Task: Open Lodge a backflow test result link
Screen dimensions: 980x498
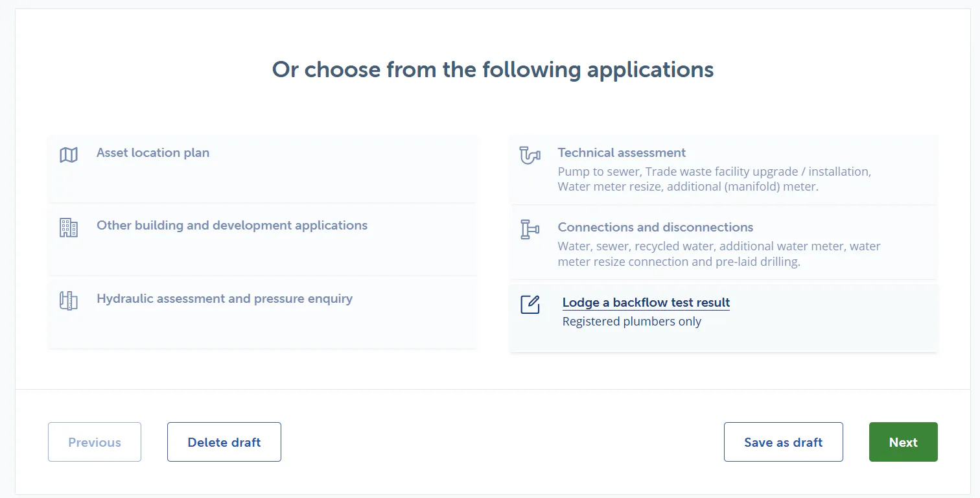Action: pyautogui.click(x=646, y=303)
